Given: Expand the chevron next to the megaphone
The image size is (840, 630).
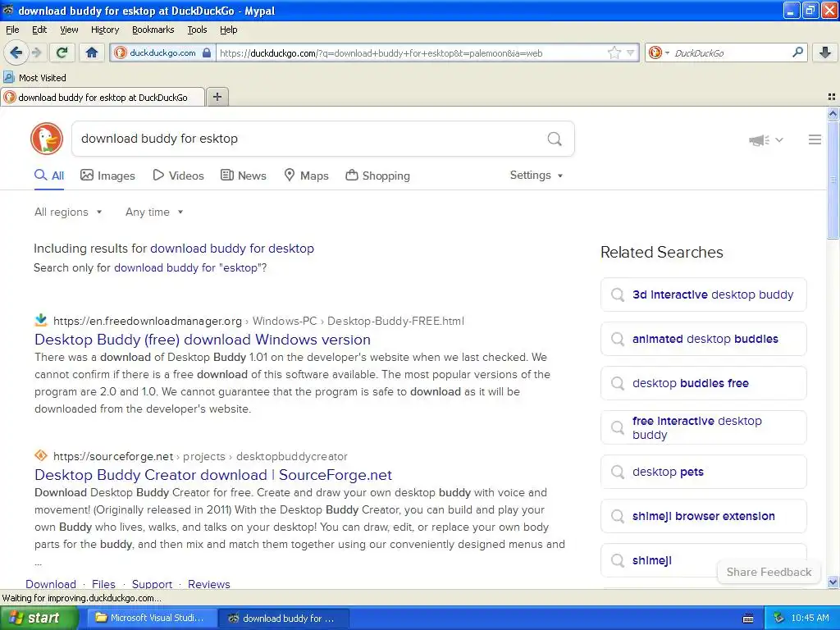Looking at the screenshot, I should (779, 139).
